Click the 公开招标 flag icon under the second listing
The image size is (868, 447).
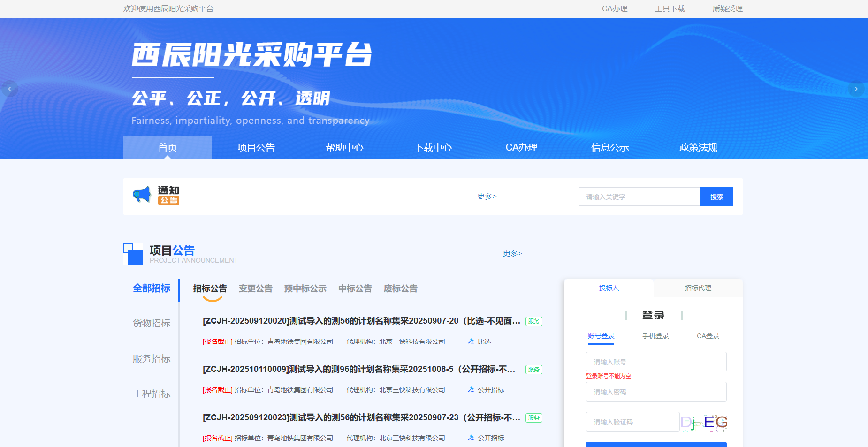[x=471, y=390]
